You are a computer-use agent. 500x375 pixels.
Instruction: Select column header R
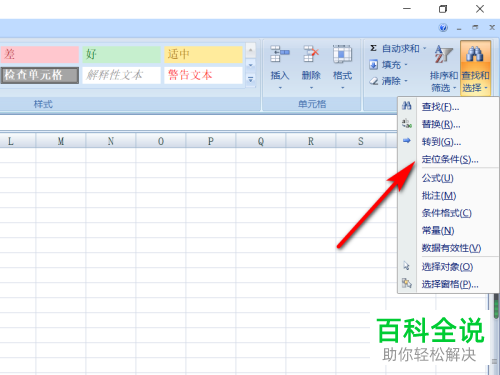[x=311, y=141]
